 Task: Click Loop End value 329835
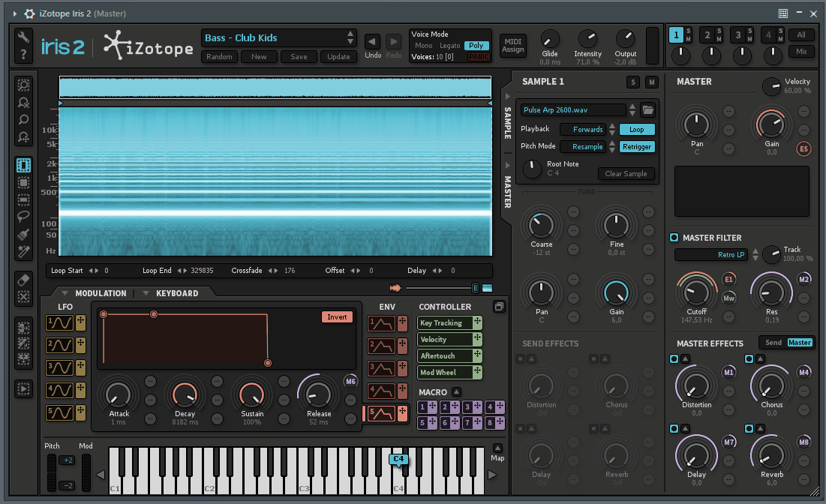tap(202, 270)
